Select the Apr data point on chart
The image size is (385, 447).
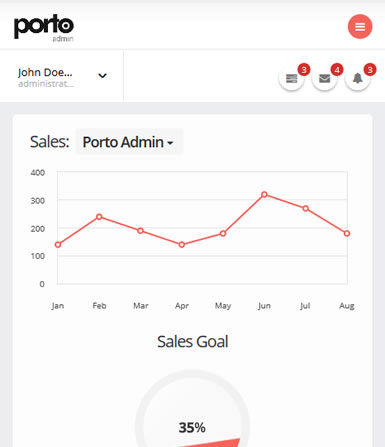tap(182, 245)
